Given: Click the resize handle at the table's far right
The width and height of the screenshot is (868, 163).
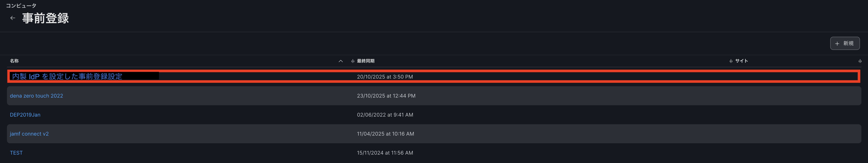Looking at the screenshot, I should tap(860, 61).
